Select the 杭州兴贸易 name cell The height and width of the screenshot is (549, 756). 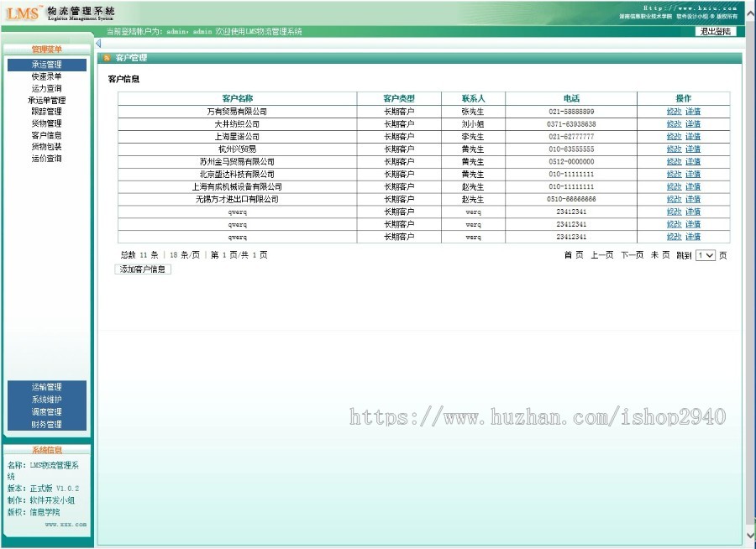click(237, 149)
